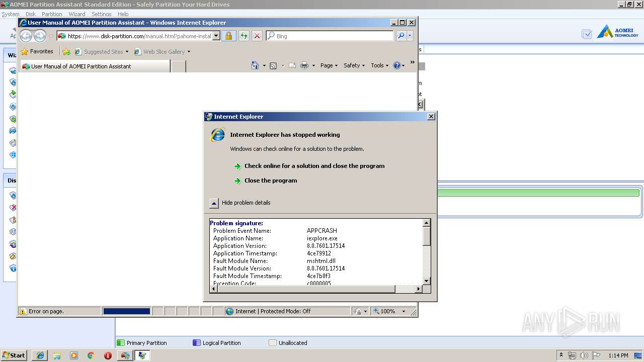Click the IE Help question mark icon
Viewport: 644px width, 362px height.
(396, 65)
